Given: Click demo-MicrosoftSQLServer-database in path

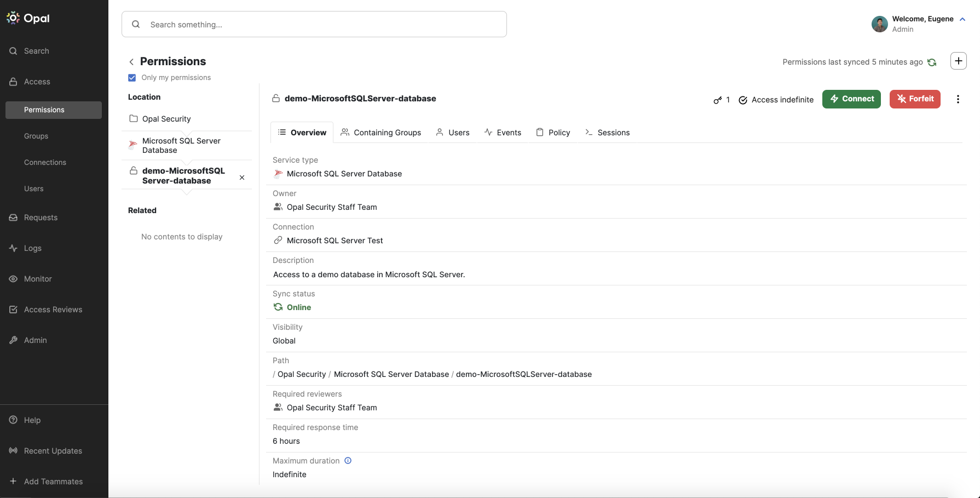Looking at the screenshot, I should pos(524,374).
